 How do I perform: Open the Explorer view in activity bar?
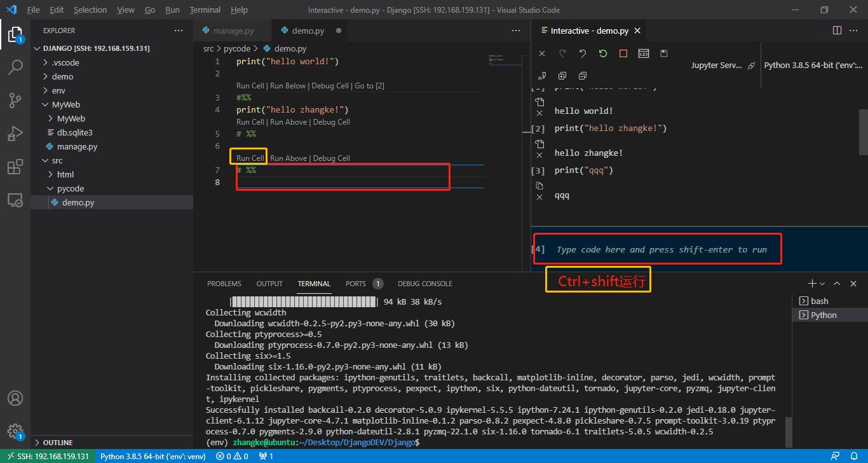point(15,34)
